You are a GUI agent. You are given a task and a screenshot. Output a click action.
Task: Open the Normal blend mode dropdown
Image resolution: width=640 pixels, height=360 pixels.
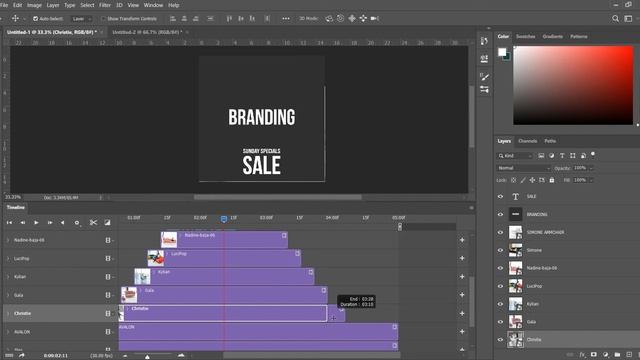(524, 168)
